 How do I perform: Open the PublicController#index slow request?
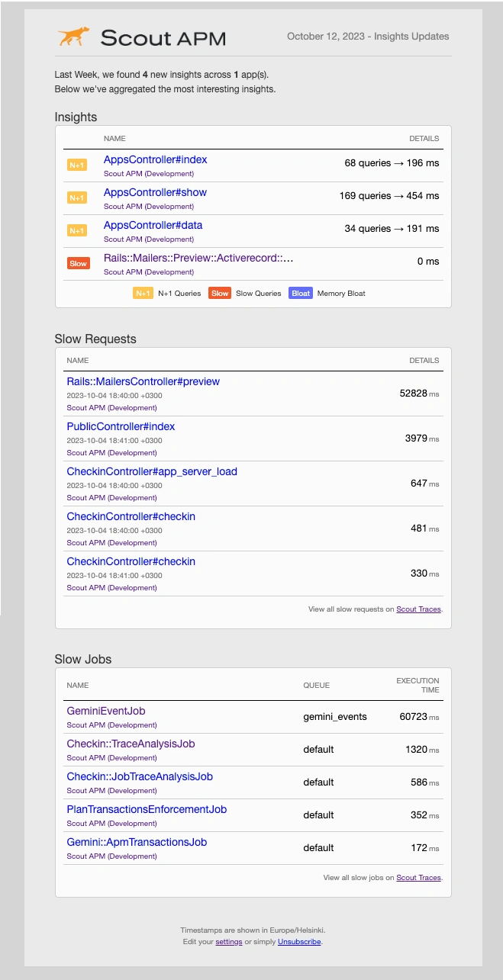[x=121, y=426]
